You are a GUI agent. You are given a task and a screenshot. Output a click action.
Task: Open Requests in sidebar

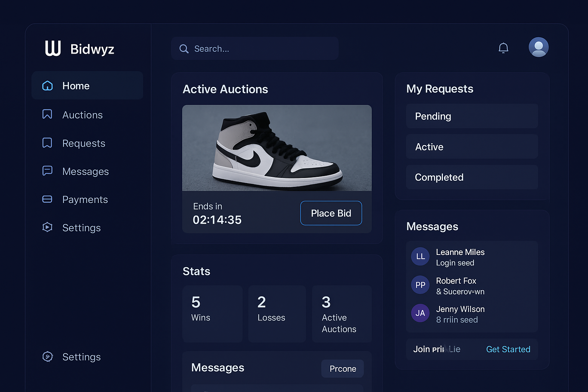[84, 143]
